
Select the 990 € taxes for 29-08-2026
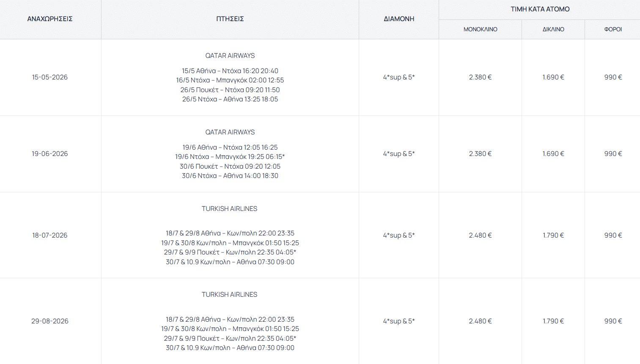pyautogui.click(x=613, y=321)
